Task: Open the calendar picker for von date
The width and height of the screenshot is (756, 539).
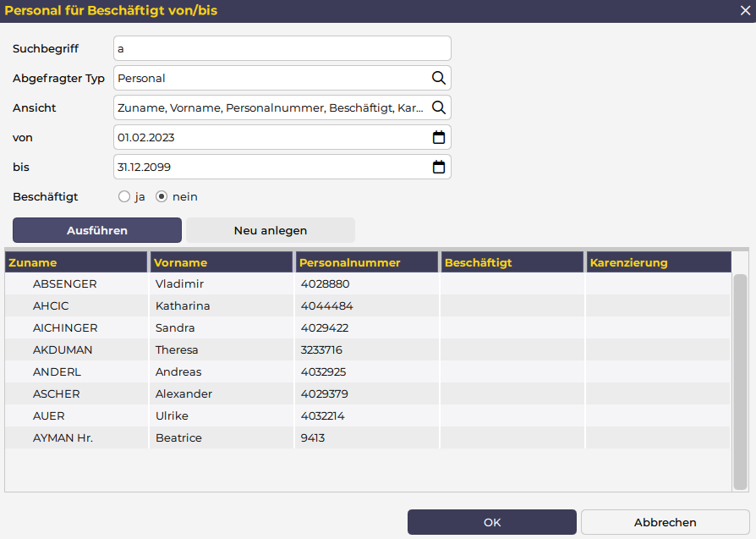Action: click(x=438, y=137)
